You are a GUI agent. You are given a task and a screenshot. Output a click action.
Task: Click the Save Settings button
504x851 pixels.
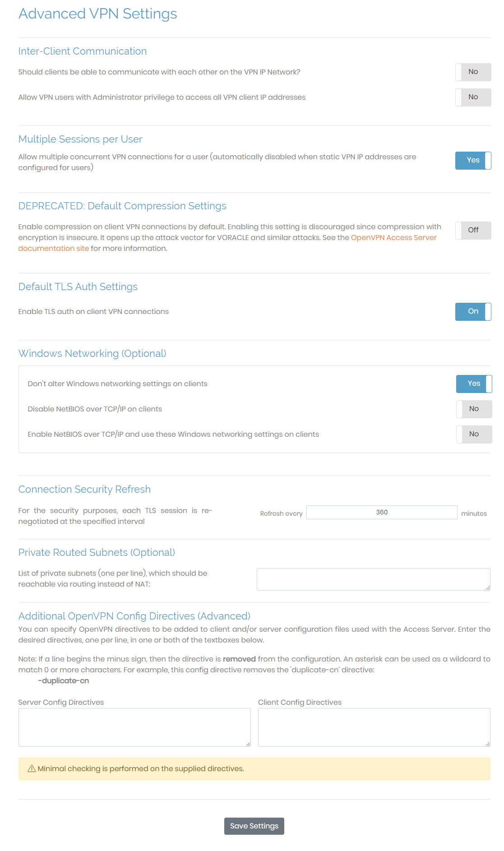(x=254, y=826)
